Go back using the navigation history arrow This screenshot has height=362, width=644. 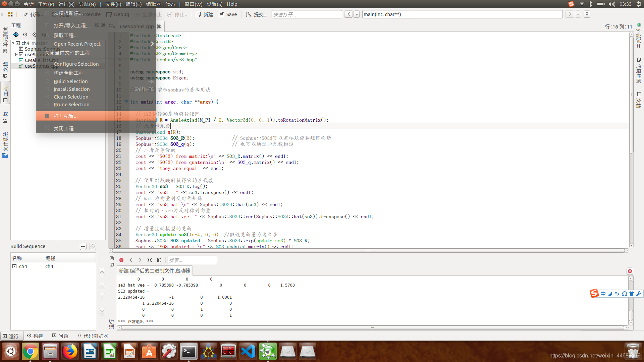[349, 14]
